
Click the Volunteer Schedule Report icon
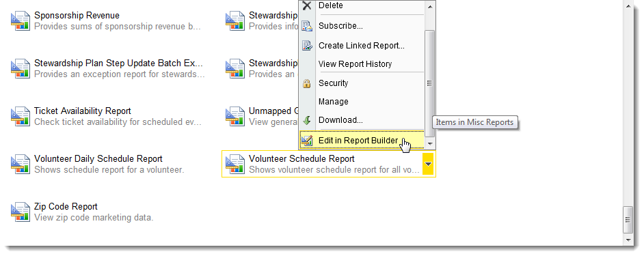click(x=235, y=164)
